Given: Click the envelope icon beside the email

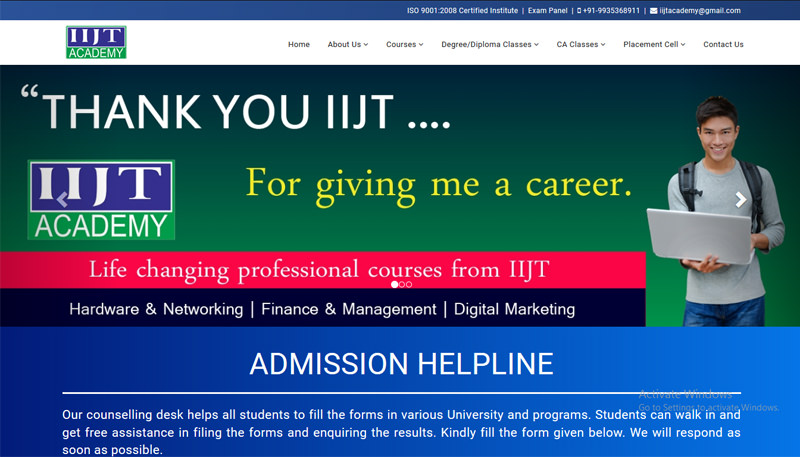Looking at the screenshot, I should pos(654,11).
